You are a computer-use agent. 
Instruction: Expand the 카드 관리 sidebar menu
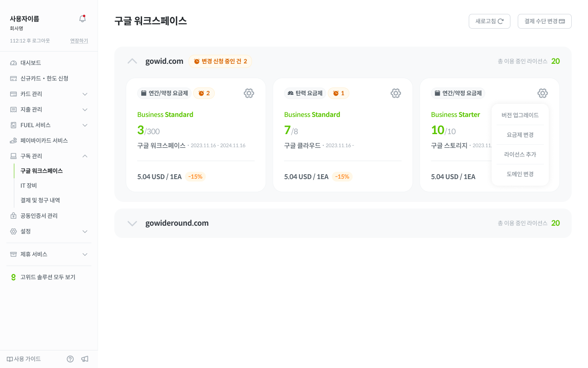[x=85, y=94]
